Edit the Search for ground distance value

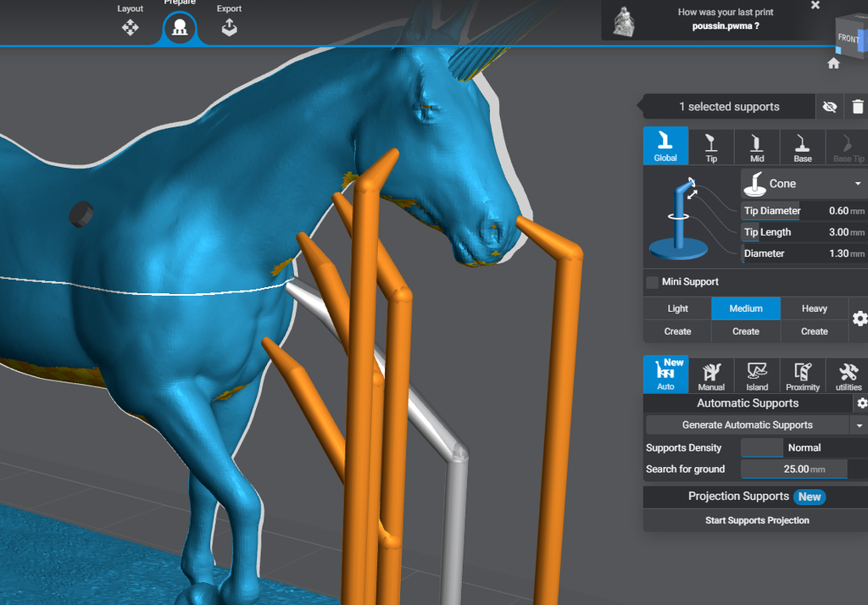[x=793, y=469]
